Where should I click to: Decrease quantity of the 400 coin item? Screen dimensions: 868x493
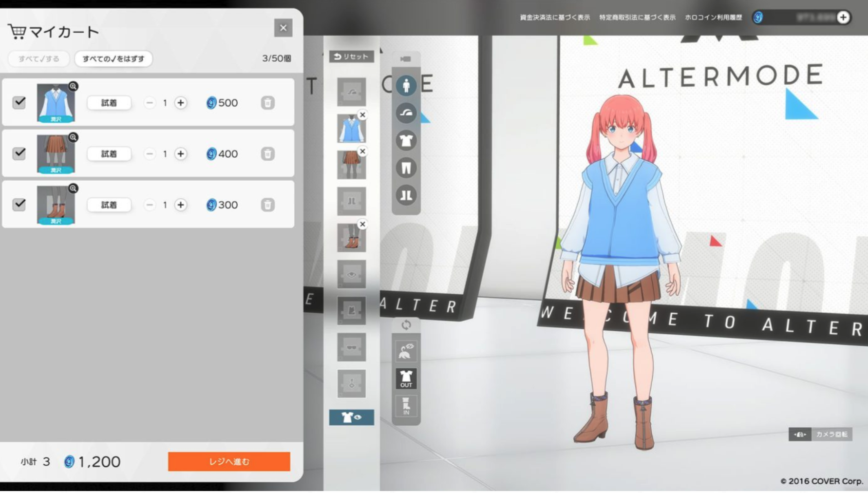click(150, 154)
